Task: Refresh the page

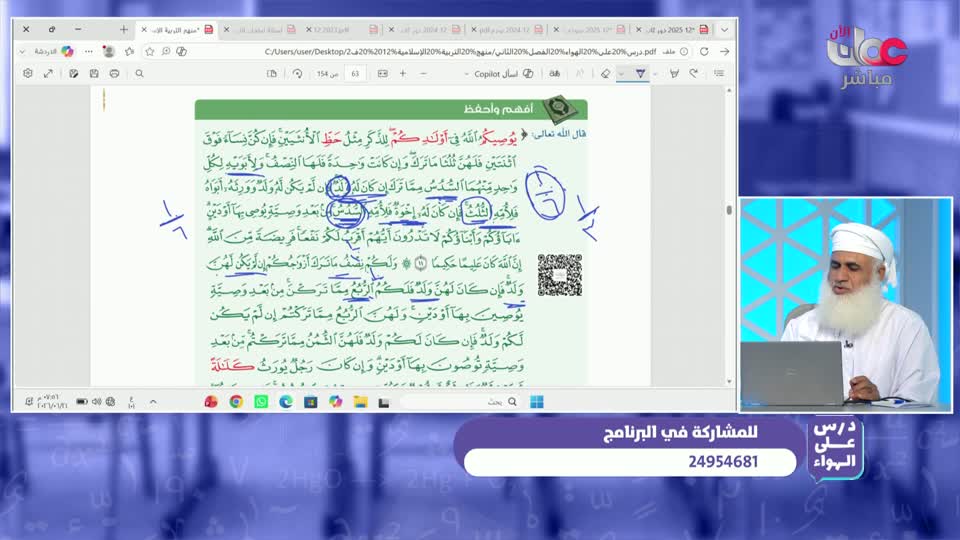Action: (x=704, y=51)
